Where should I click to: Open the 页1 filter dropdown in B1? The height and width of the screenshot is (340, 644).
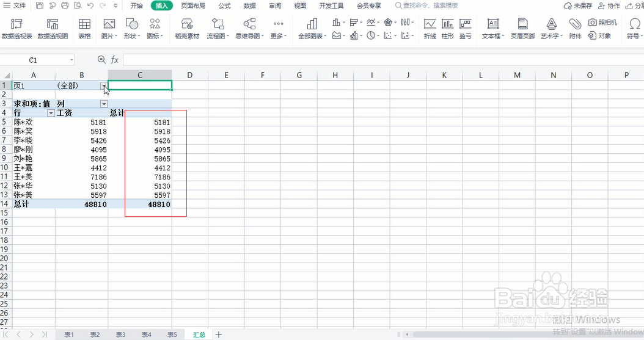click(104, 85)
